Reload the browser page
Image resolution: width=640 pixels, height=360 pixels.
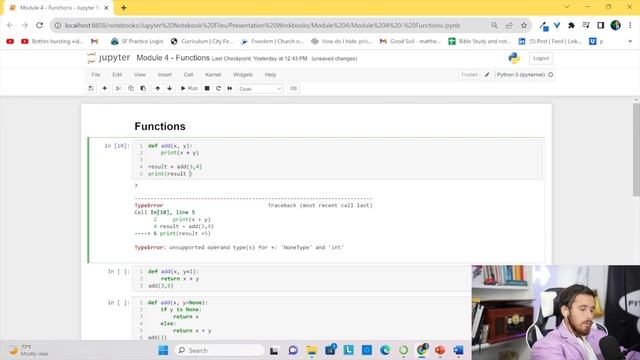point(40,25)
